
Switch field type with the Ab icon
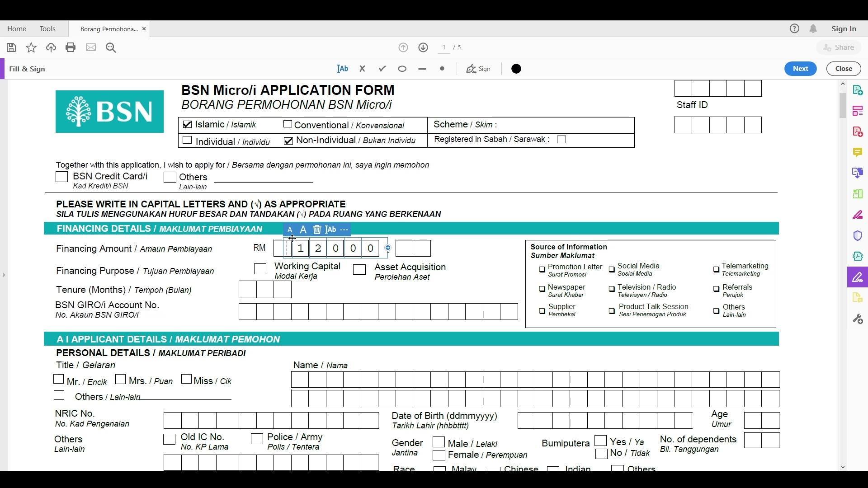(x=331, y=230)
